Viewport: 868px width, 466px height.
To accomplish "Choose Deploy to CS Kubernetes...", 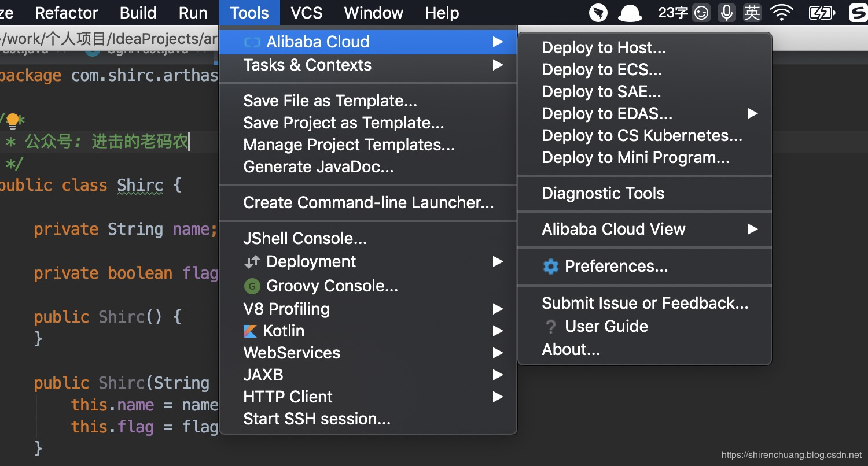I will point(645,136).
